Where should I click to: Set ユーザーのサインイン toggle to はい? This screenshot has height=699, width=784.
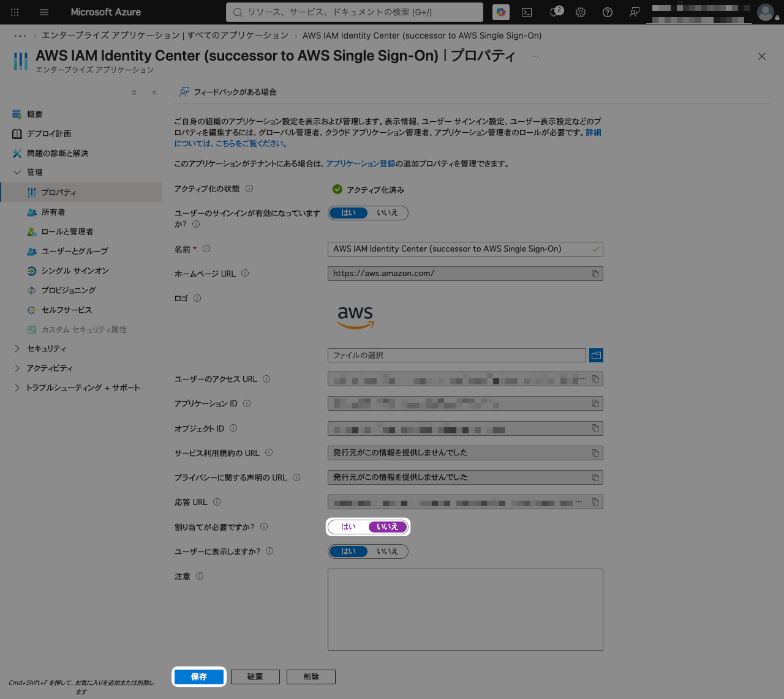click(x=349, y=213)
